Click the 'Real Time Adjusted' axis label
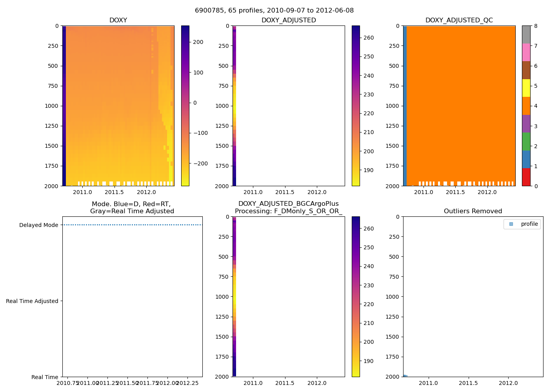Image resolution: width=549 pixels, height=392 pixels. point(32,301)
